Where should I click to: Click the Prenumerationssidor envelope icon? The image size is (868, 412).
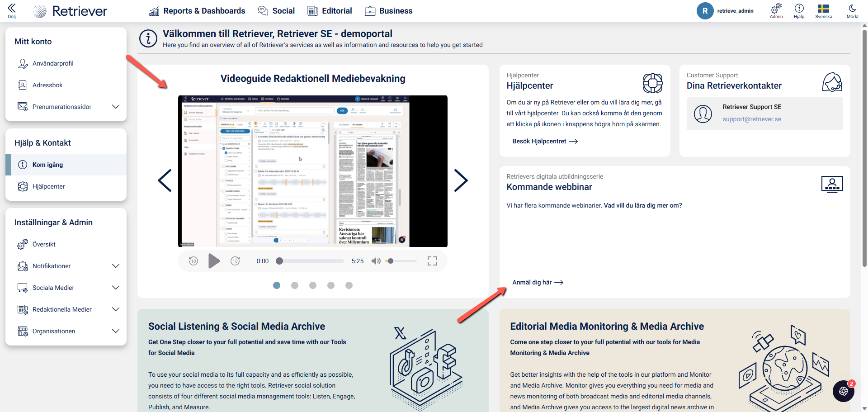(x=23, y=107)
